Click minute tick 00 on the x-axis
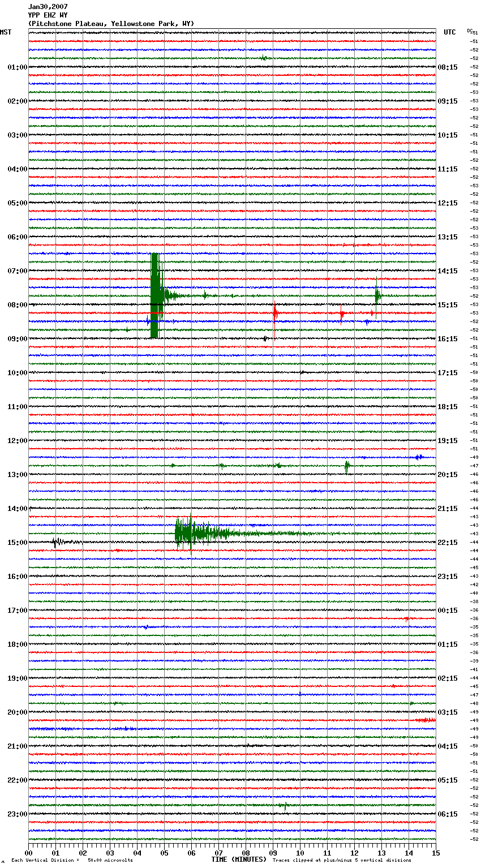The width and height of the screenshot is (481, 868). [28, 853]
